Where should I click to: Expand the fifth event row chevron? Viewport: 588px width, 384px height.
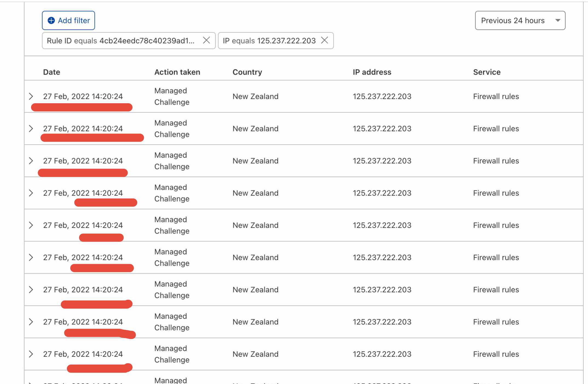point(31,225)
